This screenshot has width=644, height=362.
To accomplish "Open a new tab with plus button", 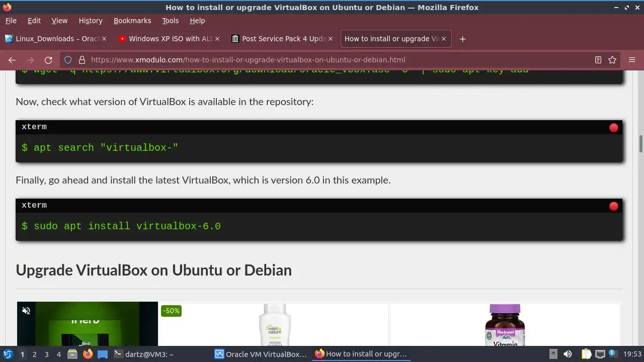I will (462, 39).
